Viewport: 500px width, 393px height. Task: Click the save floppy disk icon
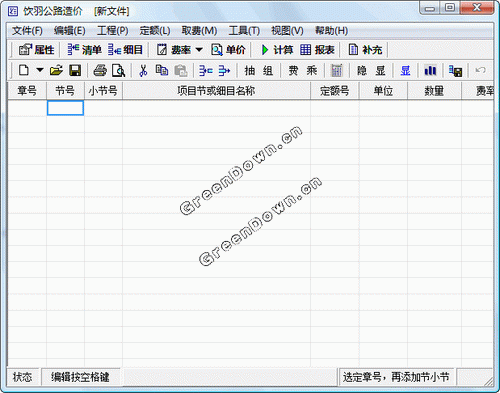pos(75,70)
